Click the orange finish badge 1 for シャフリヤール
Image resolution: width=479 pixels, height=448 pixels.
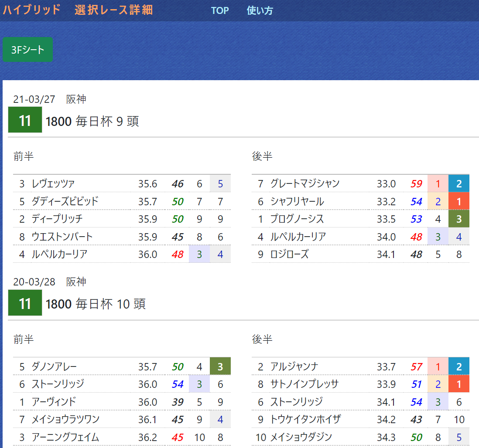pos(459,201)
